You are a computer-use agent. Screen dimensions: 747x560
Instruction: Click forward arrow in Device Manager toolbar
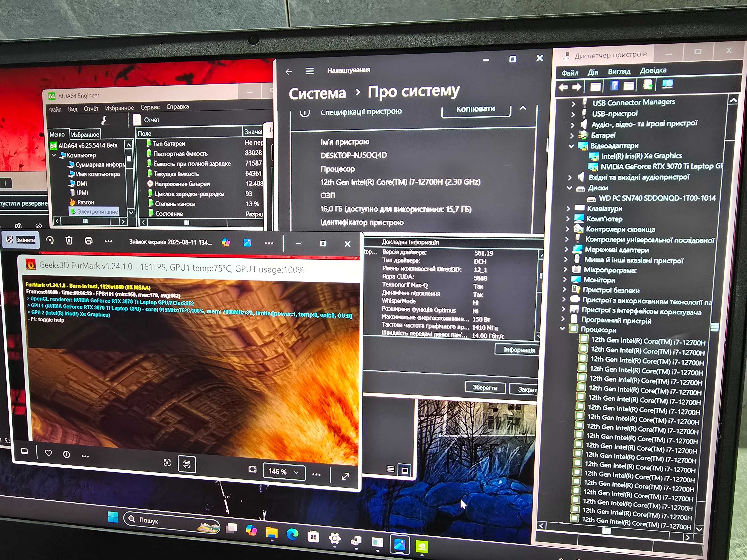point(576,87)
